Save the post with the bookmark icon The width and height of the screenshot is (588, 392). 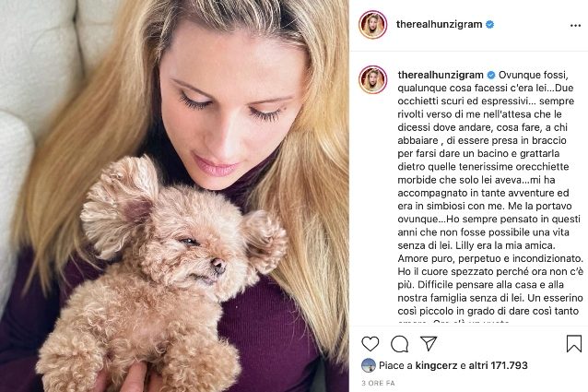pos(574,343)
